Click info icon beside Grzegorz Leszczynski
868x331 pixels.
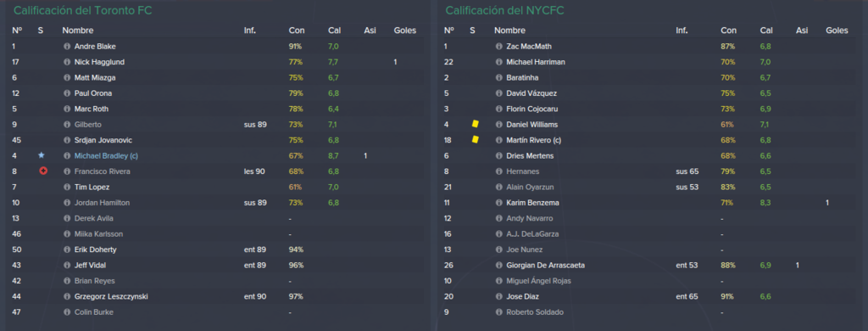click(66, 296)
